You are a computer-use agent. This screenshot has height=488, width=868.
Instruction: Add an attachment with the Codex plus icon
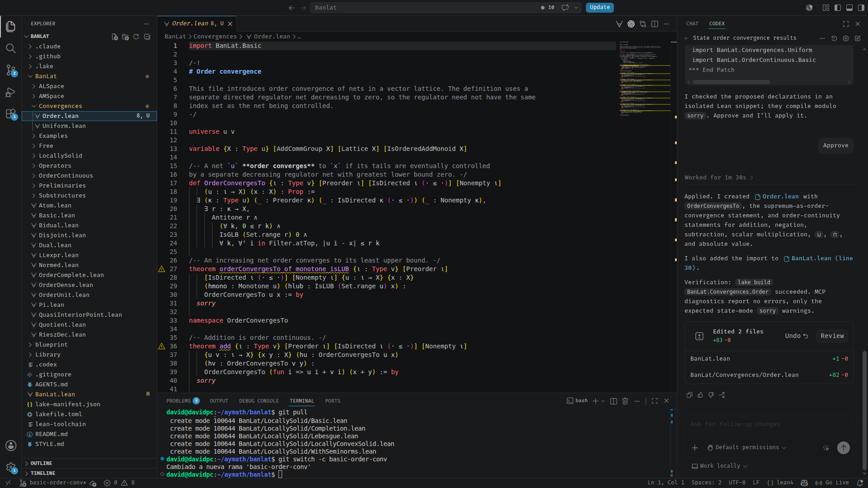695,448
